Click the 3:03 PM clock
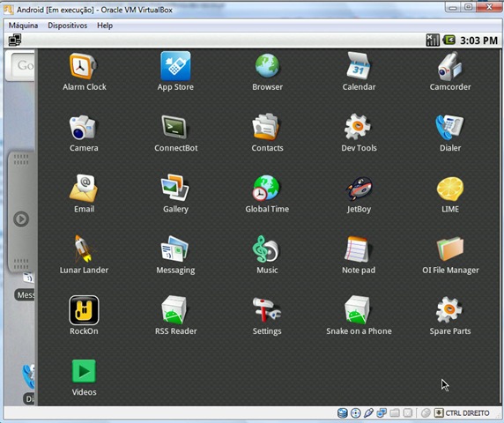Image resolution: width=504 pixels, height=423 pixels. click(478, 41)
